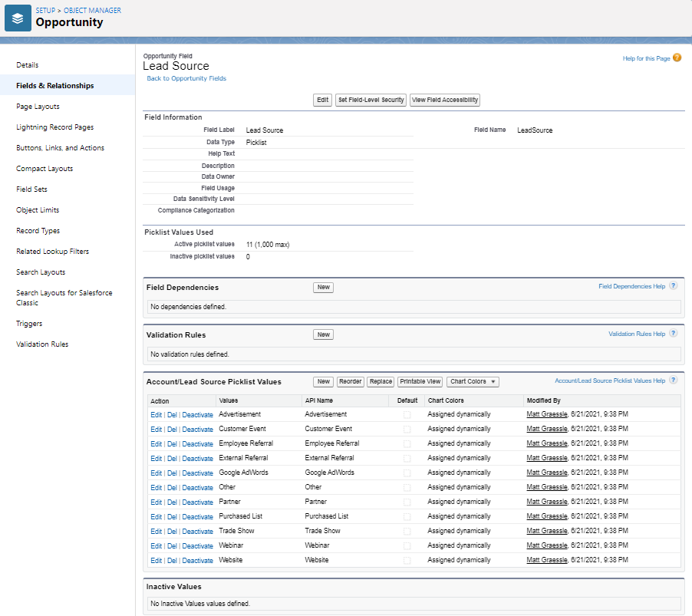
Task: Open Printable View of picklist values
Action: 420,381
